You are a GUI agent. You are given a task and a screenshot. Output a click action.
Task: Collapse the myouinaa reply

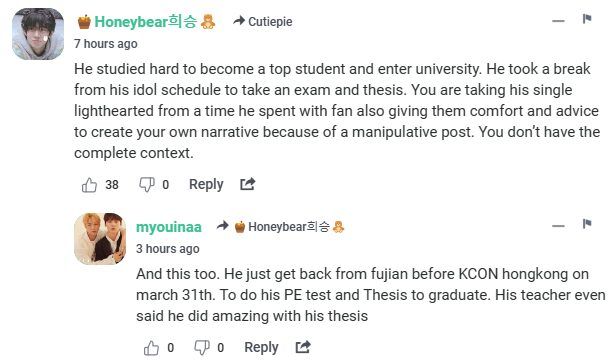[x=558, y=226]
